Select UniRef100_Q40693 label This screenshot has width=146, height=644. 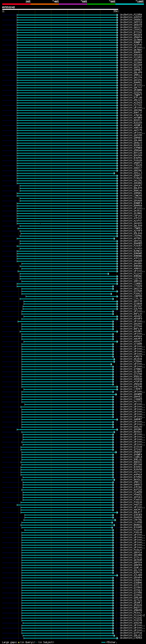(x=131, y=223)
